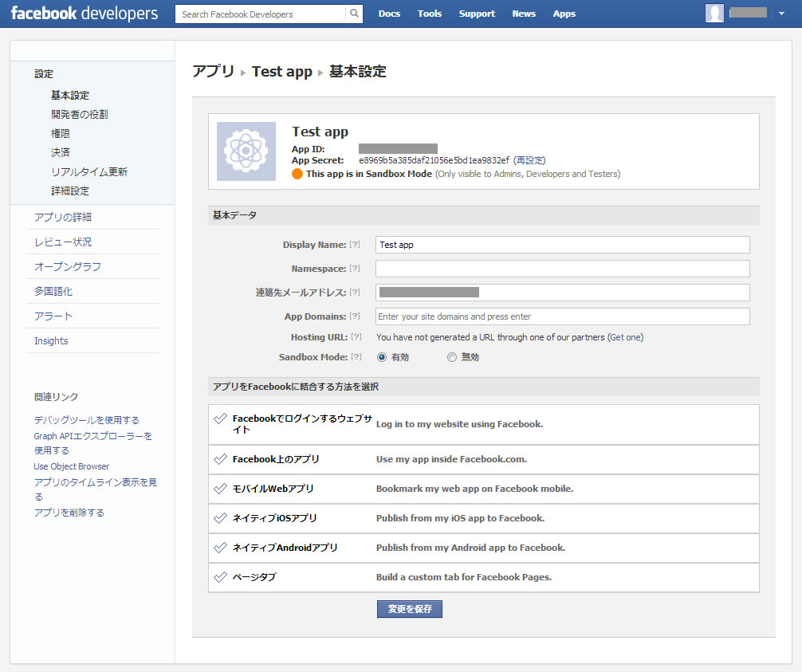The image size is (802, 672).
Task: Disable Sandbox Mode with 無効 radio
Action: tap(452, 358)
